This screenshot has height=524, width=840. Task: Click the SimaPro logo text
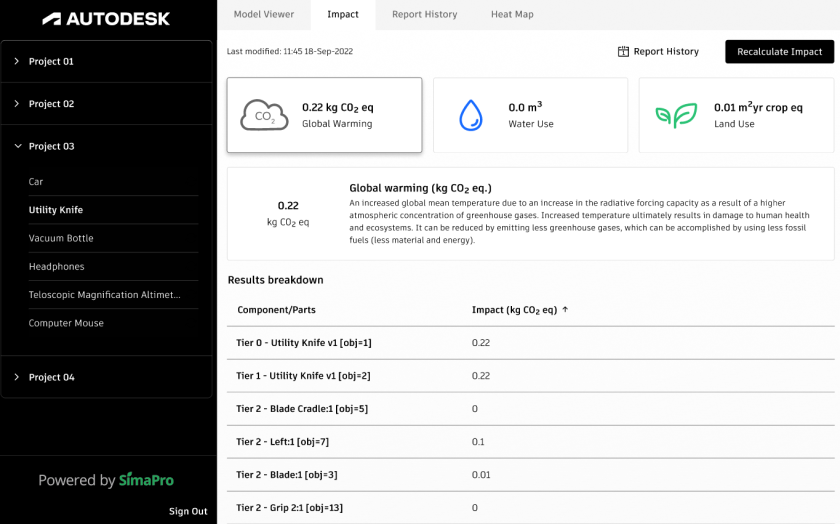coord(146,480)
